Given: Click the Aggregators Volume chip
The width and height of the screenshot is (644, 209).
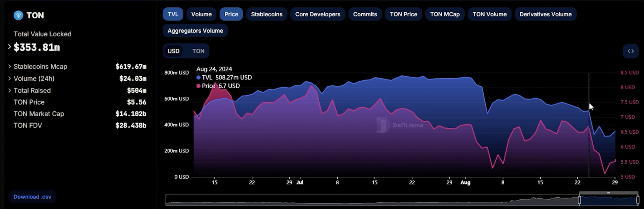Looking at the screenshot, I should tap(195, 31).
